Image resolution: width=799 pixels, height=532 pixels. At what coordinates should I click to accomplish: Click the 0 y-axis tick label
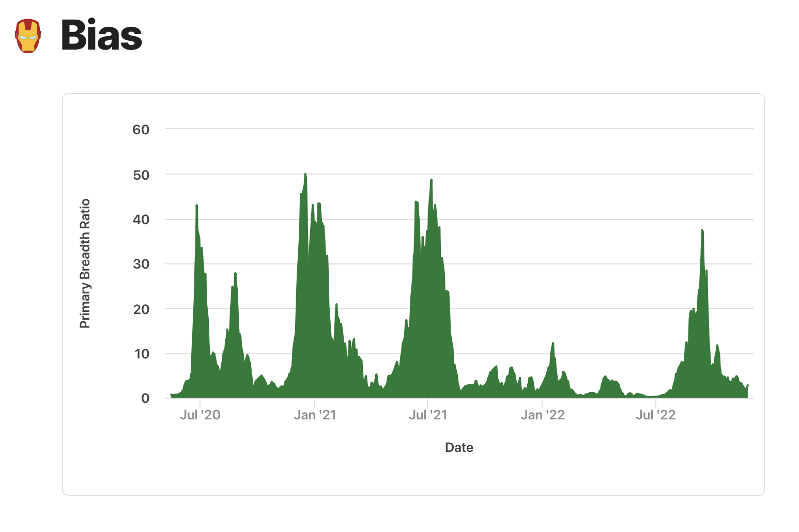point(145,398)
